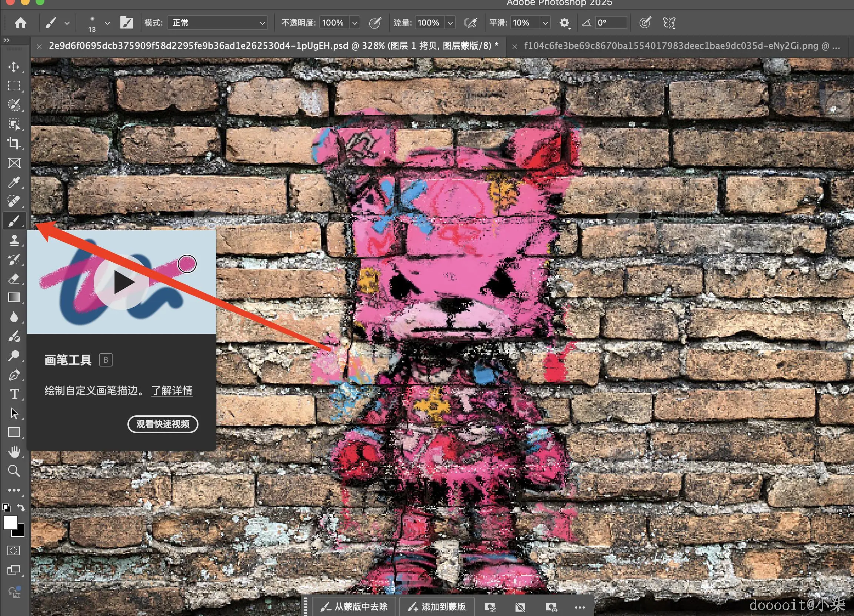Open the 了解详情 link

click(172, 391)
